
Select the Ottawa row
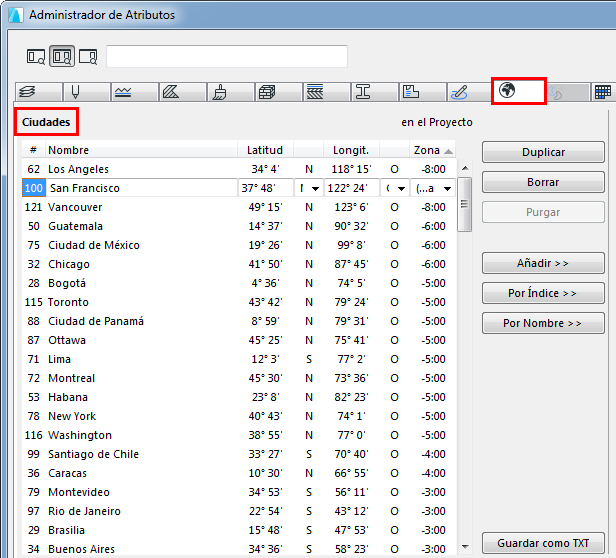pos(239,340)
